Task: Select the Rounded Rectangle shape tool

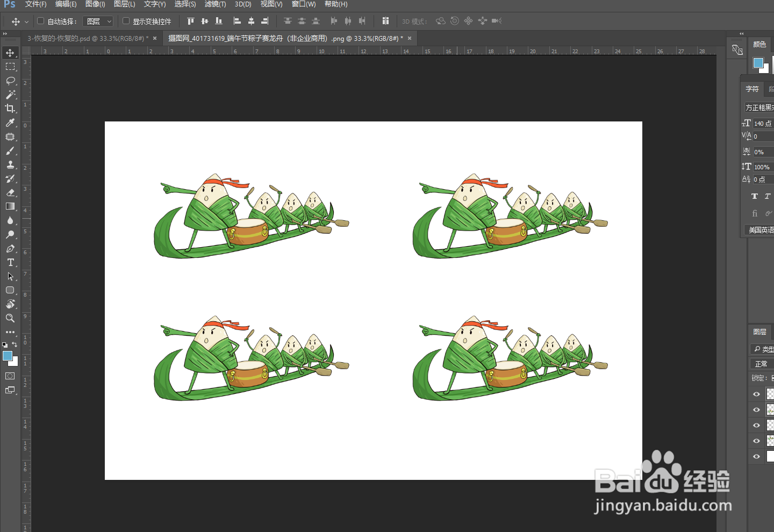Action: 10,290
